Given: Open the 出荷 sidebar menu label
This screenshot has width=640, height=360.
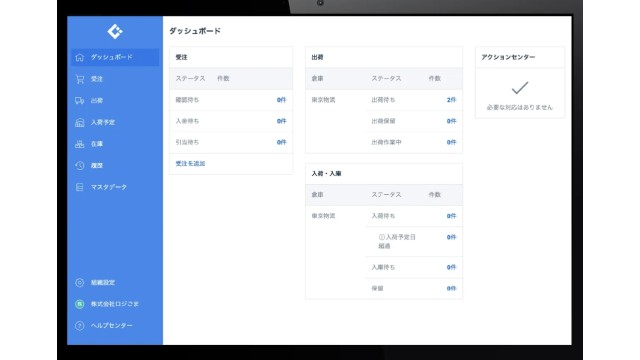Looking at the screenshot, I should click(97, 100).
